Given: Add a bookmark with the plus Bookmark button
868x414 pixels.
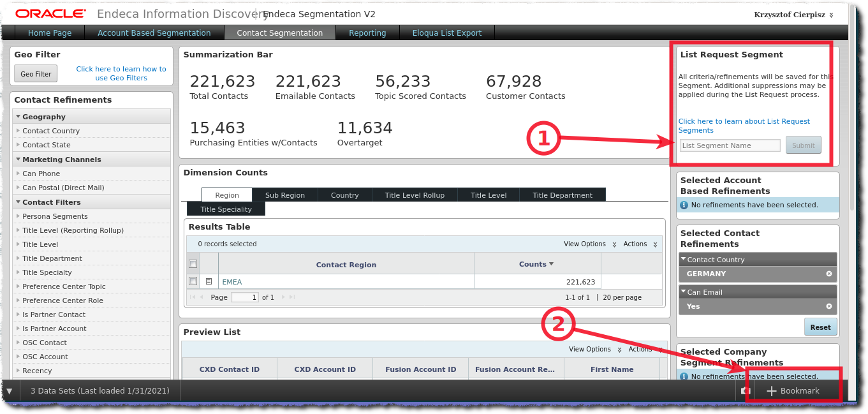Looking at the screenshot, I should pos(793,391).
